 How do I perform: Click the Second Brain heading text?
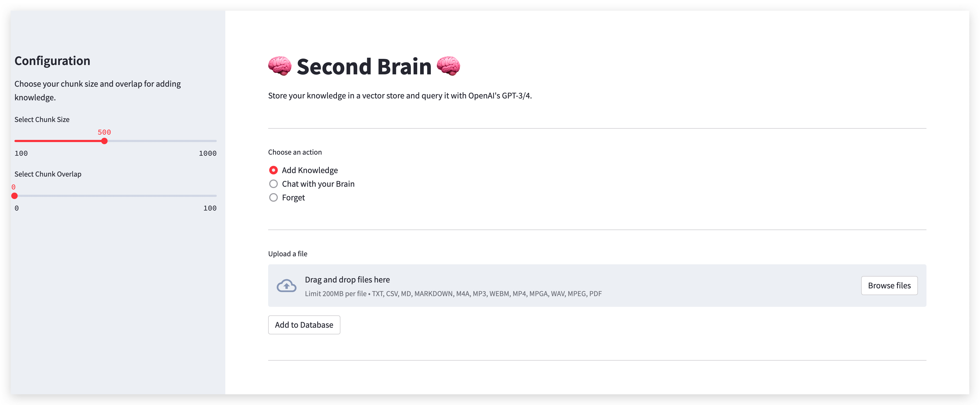pos(364,67)
